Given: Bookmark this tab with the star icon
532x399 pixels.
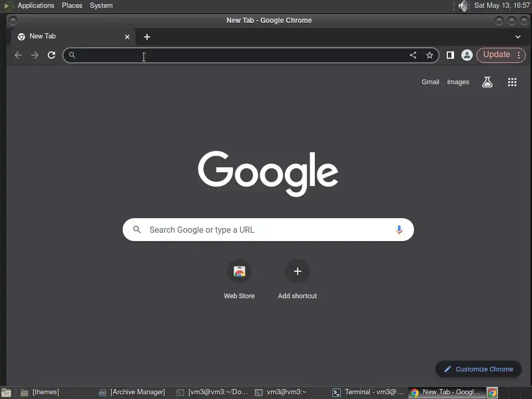Looking at the screenshot, I should [430, 55].
